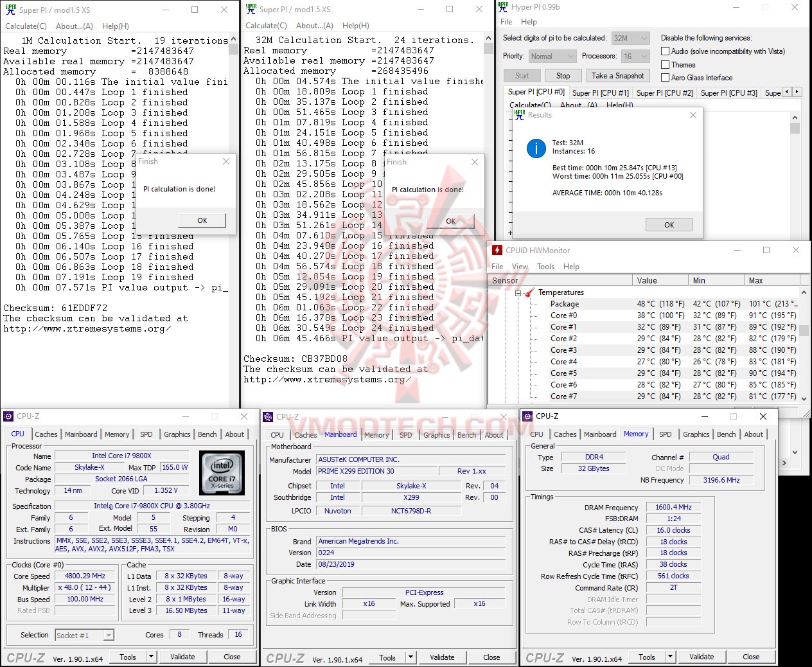This screenshot has width=812, height=667.
Task: Click OK in the Hyper PI Results dialog
Action: pyautogui.click(x=669, y=224)
